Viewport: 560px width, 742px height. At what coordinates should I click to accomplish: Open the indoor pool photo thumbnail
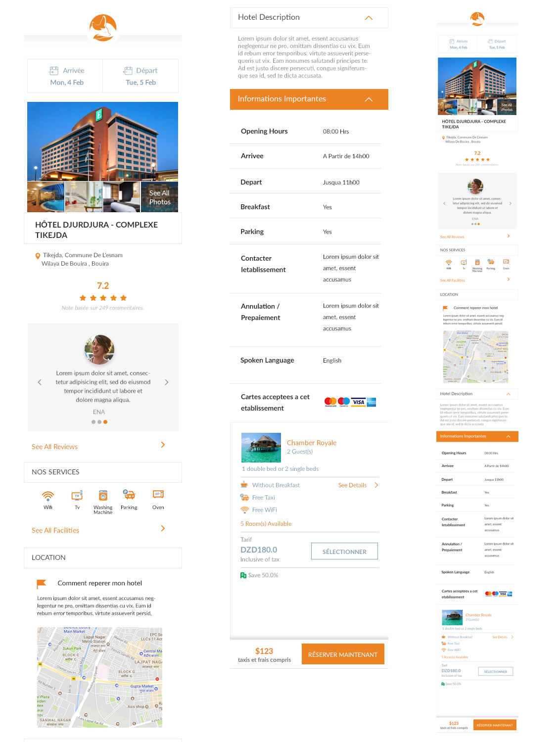click(46, 197)
